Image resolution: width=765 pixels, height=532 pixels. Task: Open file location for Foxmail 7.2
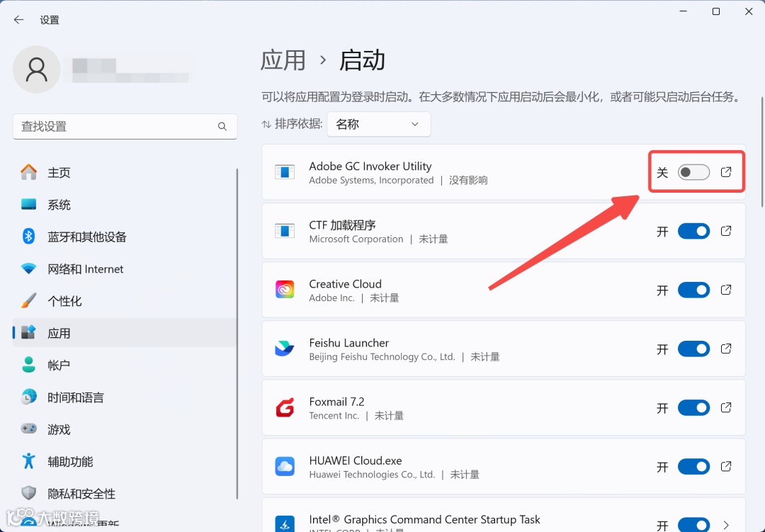coord(726,407)
